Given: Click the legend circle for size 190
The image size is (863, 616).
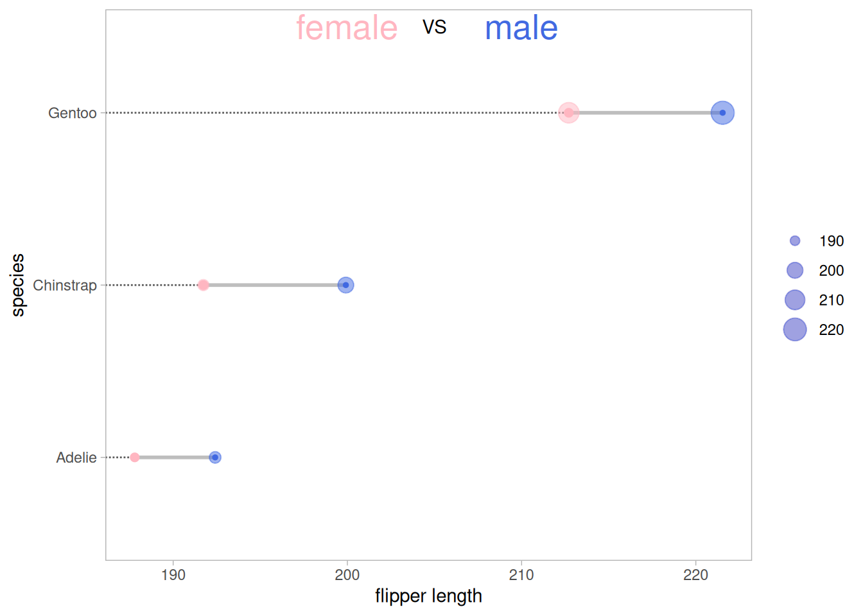Looking at the screenshot, I should (x=795, y=241).
